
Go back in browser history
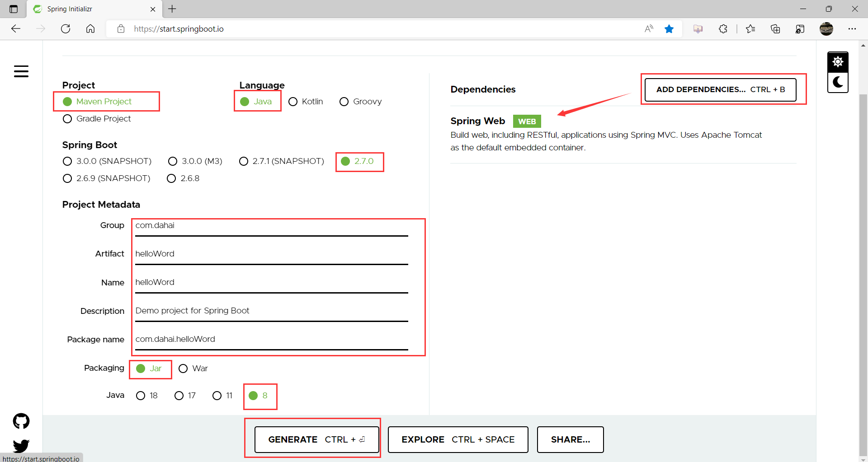16,29
